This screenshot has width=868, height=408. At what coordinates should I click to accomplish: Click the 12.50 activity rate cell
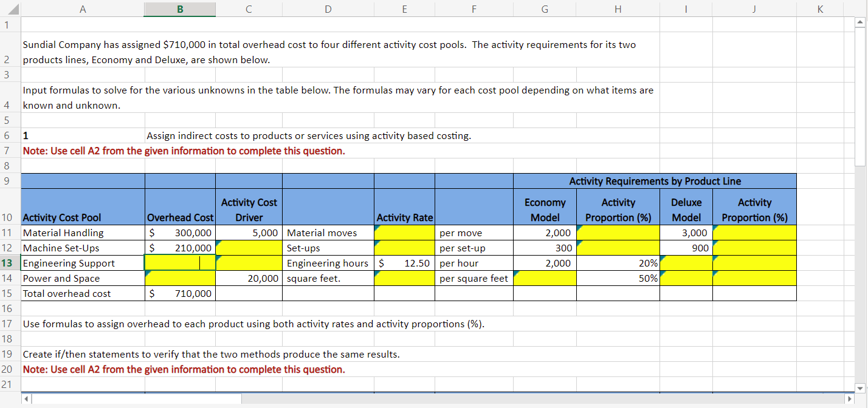(x=404, y=263)
